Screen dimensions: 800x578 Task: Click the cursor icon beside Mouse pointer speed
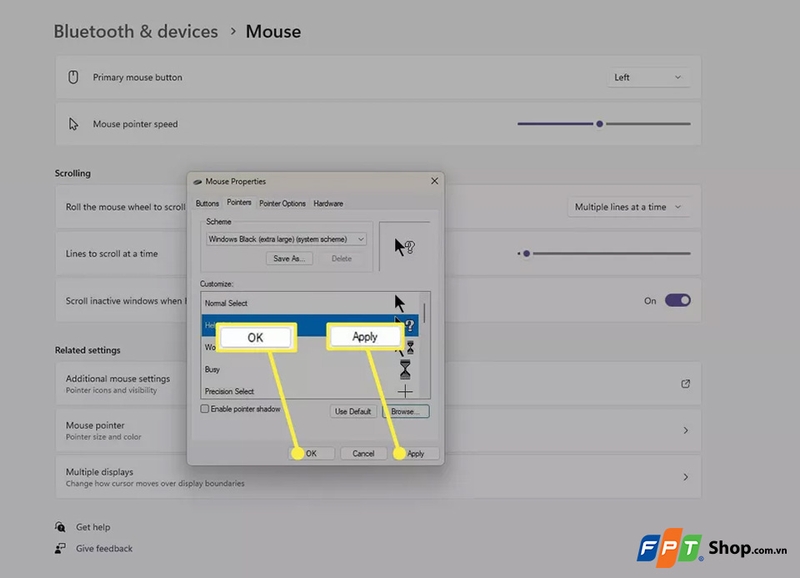(73, 124)
